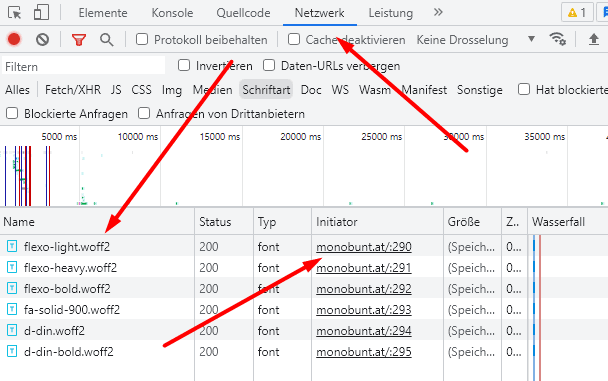Open network conditions wifi icon

pos(557,39)
